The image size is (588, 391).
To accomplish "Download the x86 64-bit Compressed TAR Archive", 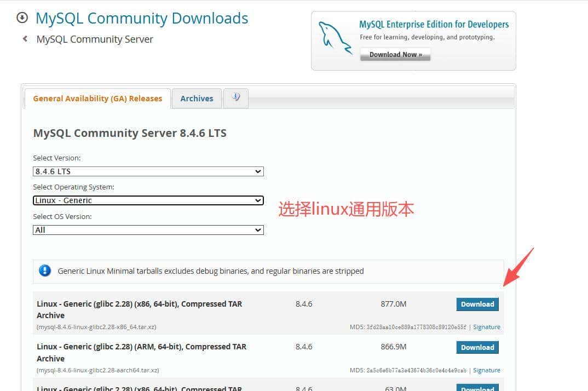I will [477, 304].
